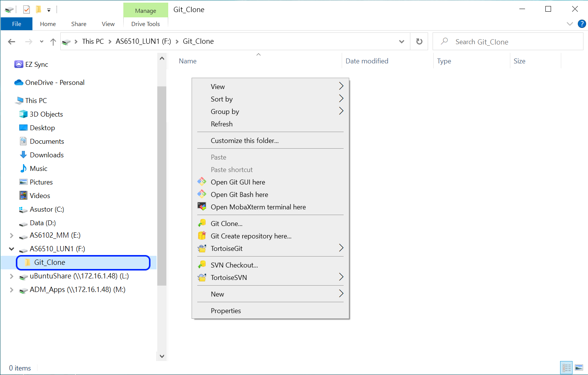Click the 3D Objects cube icon
This screenshot has width=588, height=375.
(23, 114)
